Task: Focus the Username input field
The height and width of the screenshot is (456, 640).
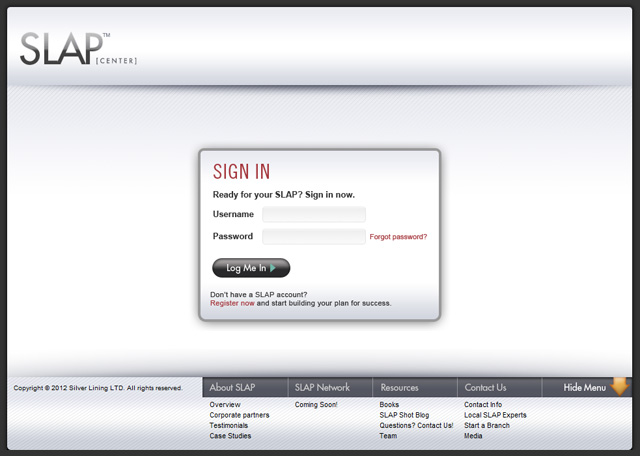Action: [x=314, y=214]
